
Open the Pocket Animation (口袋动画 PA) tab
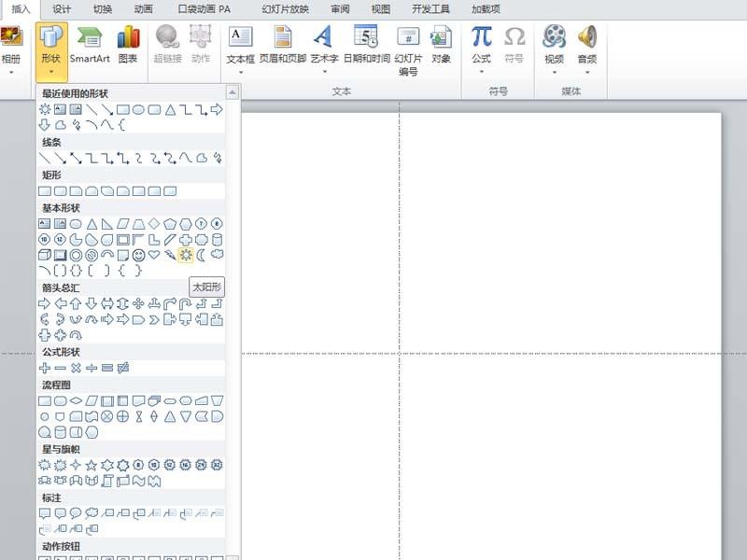204,9
